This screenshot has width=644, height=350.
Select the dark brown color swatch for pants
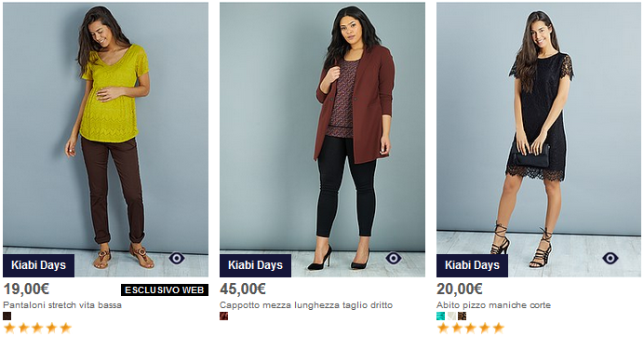coord(7,316)
